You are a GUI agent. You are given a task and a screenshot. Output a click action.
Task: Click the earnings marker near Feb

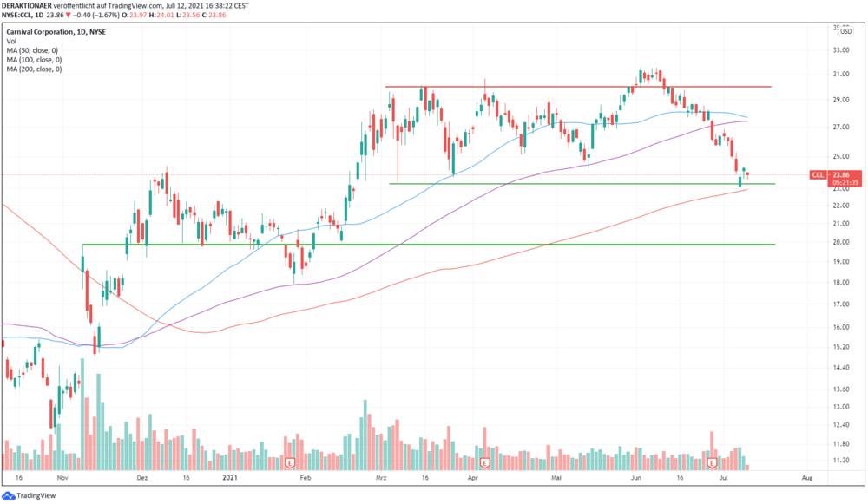tap(289, 462)
